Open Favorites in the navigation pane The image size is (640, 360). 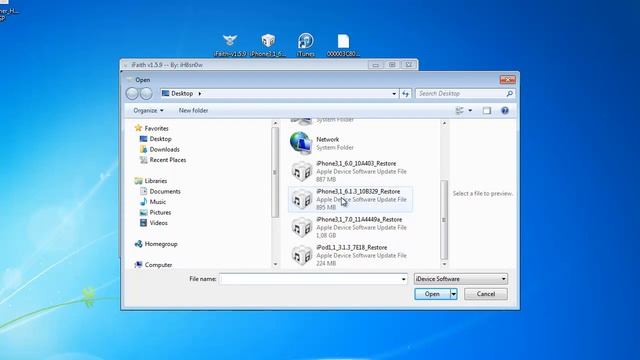pos(151,128)
